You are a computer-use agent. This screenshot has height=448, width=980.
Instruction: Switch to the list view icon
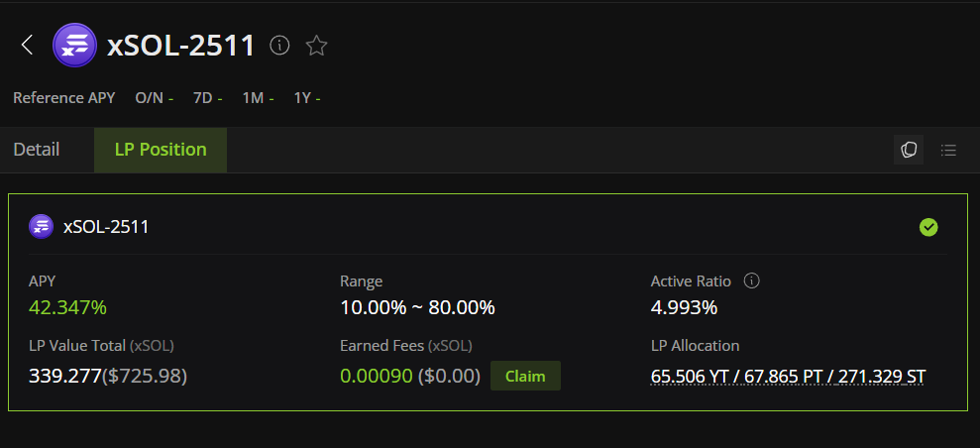948,150
